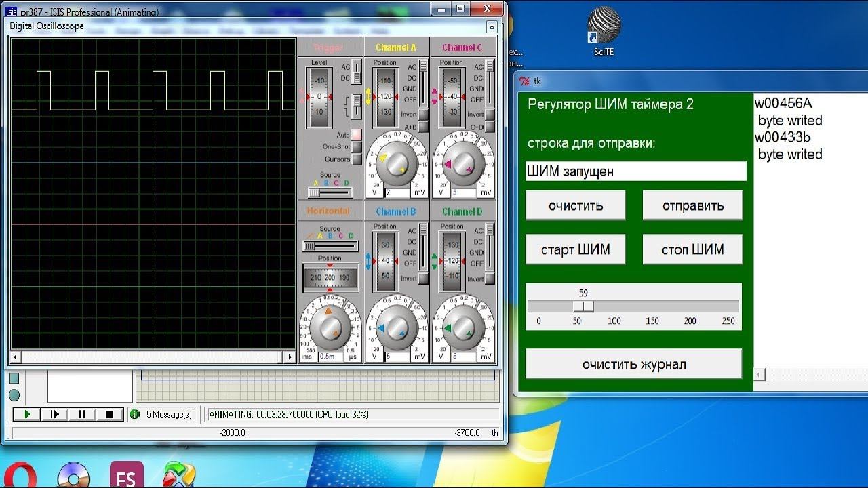Viewport: 868px width, 488px height.
Task: Click the tk log horizontal scrollbar left arrow
Action: 759,374
